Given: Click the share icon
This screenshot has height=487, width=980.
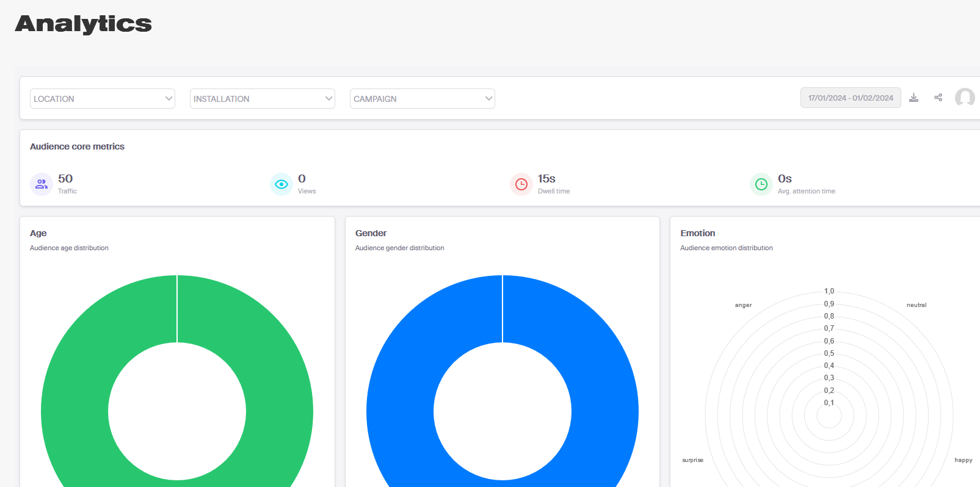Looking at the screenshot, I should 938,98.
